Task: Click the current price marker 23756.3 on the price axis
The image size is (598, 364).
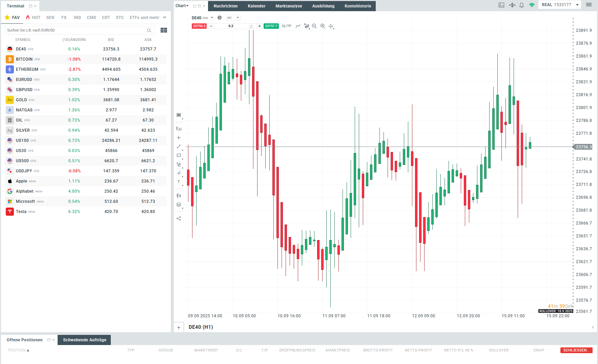Action: [583, 147]
